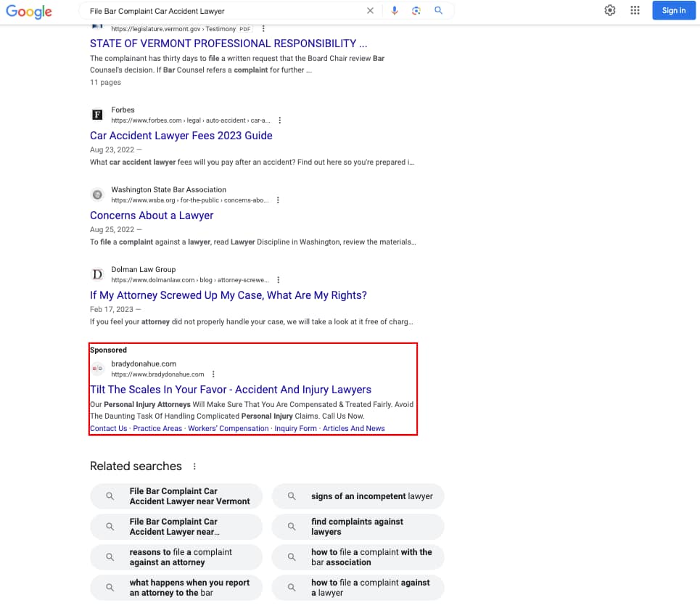Select signs of an incompetent lawyer suggestion
This screenshot has height=616, width=700.
coord(358,496)
